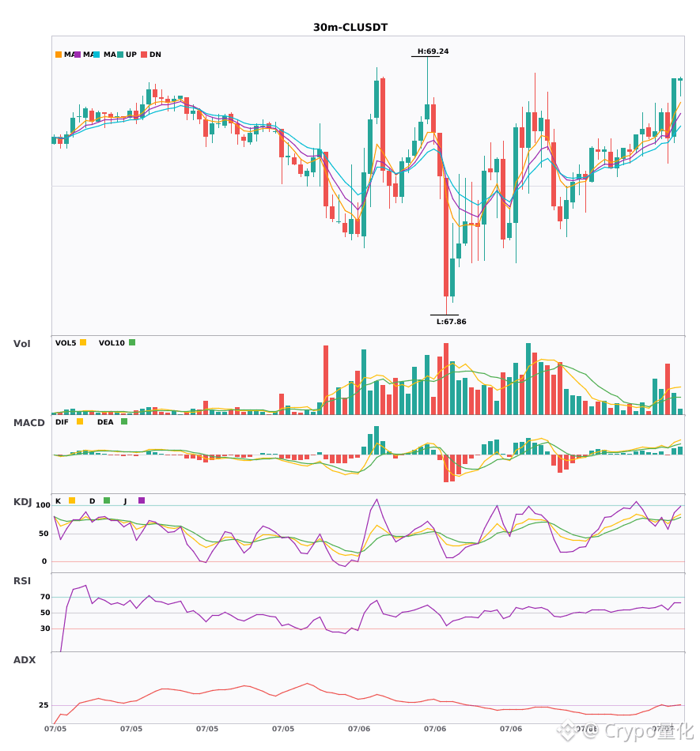Click the DIF legend text
Screen dimensions: 700x751
[62, 422]
